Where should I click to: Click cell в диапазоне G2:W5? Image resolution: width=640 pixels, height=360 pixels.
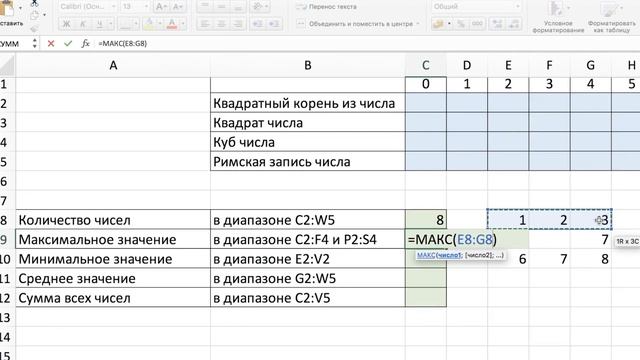pyautogui.click(x=308, y=278)
